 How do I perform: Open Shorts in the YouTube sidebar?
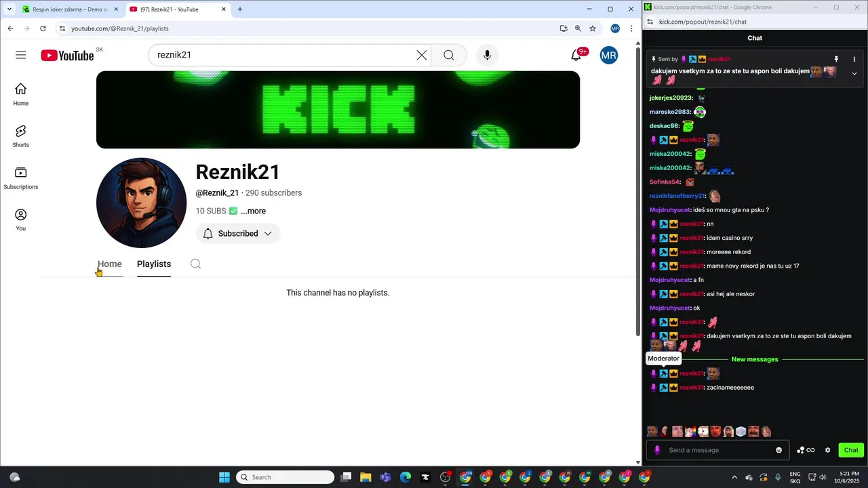pyautogui.click(x=21, y=136)
